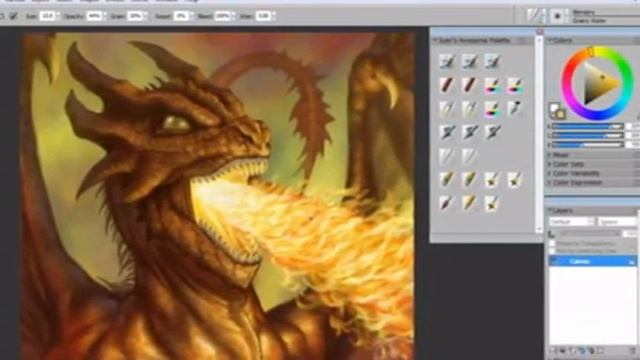Select first faded white brush in fifth row

click(x=447, y=156)
